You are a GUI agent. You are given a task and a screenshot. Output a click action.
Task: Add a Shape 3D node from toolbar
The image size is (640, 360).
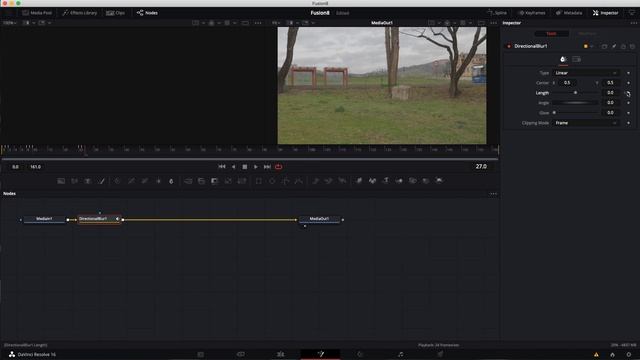click(x=372, y=181)
